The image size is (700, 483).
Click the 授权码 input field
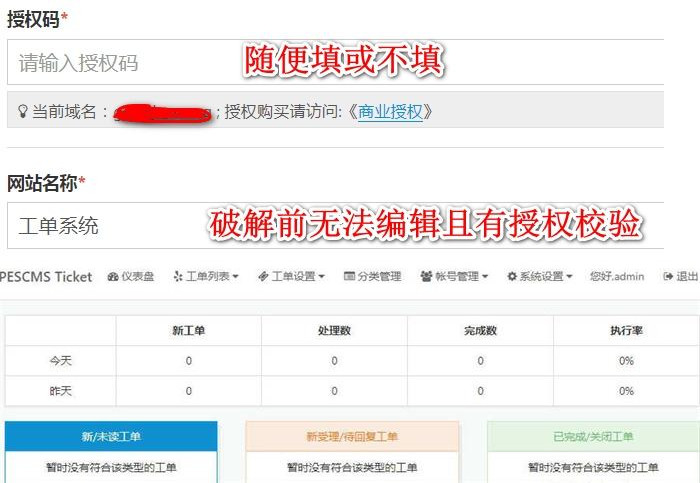(335, 62)
